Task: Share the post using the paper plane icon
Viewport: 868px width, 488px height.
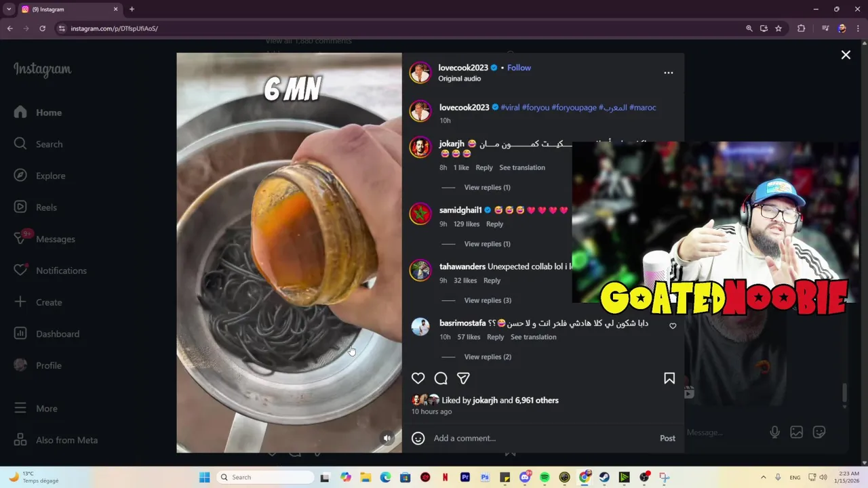Action: (463, 378)
